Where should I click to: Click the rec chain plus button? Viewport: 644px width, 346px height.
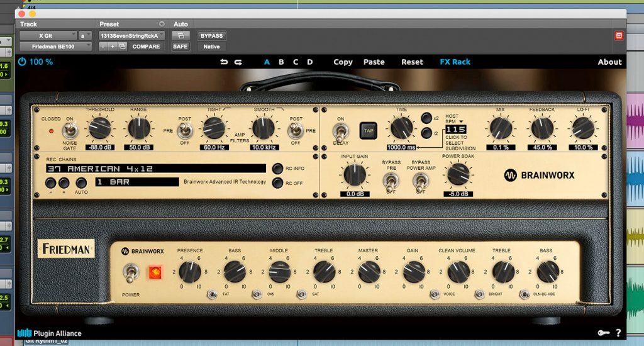64,183
